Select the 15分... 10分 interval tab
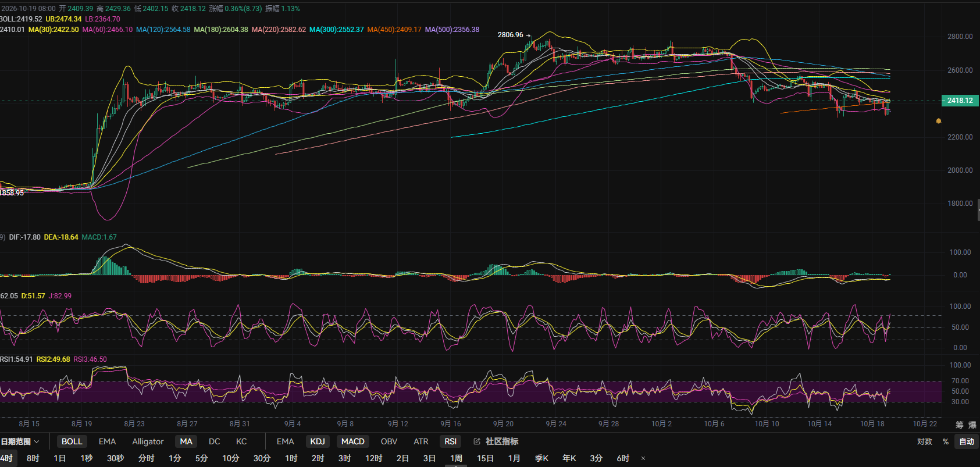 tap(230, 458)
